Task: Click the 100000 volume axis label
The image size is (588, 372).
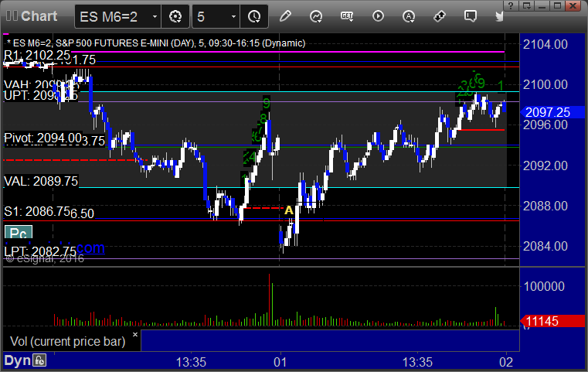Action: [x=544, y=286]
